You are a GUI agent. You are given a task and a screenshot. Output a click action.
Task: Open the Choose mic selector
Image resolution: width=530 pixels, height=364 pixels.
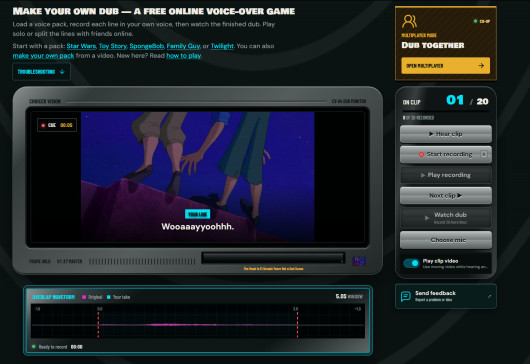pyautogui.click(x=445, y=240)
